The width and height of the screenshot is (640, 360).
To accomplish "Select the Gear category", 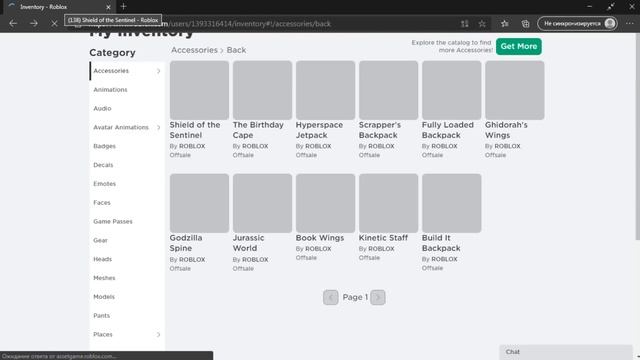I will coord(100,240).
